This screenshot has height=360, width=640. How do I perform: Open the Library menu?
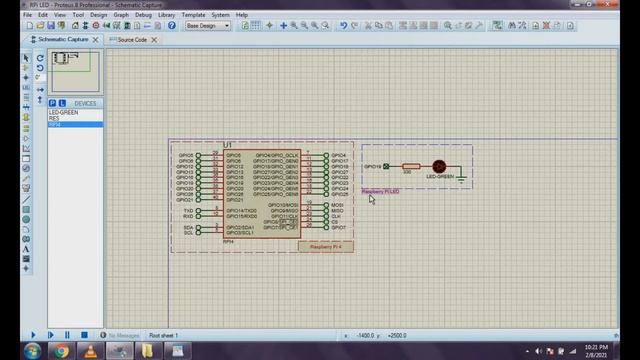167,15
